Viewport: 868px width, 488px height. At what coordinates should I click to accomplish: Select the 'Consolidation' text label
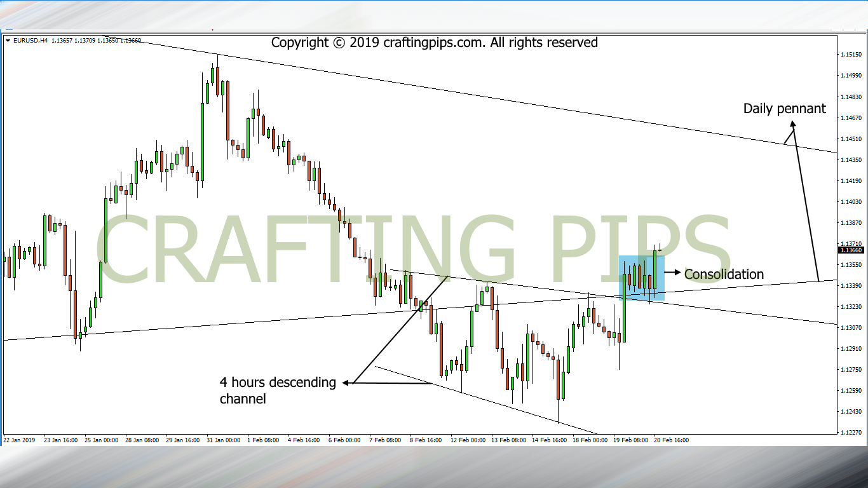click(x=724, y=274)
